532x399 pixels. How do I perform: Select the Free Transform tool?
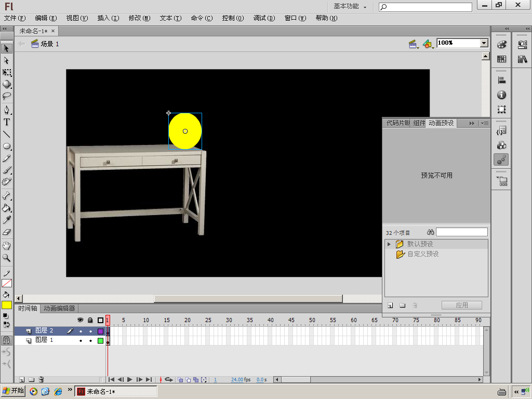(x=7, y=73)
